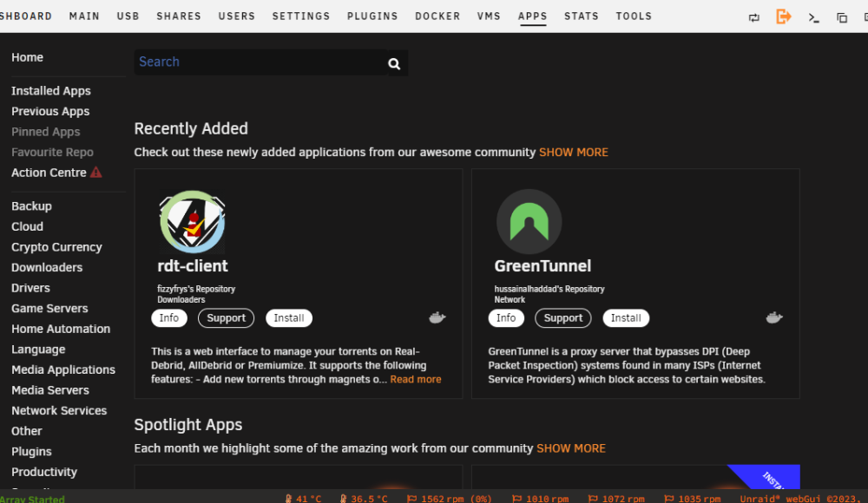Click Support button for rdt-client

[226, 318]
